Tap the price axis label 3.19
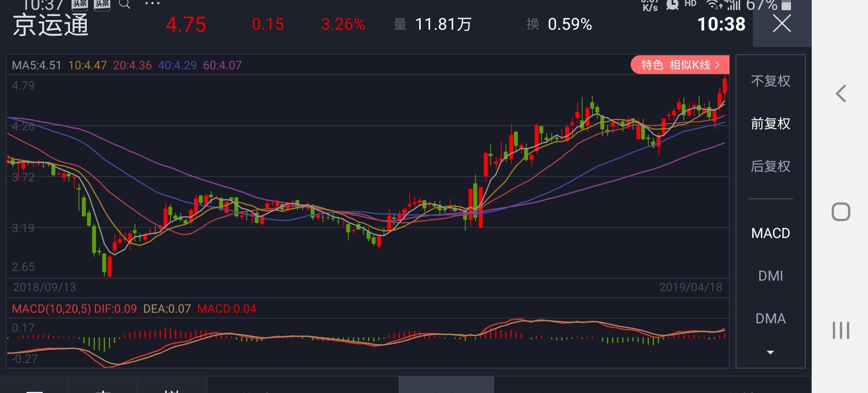Image resolution: width=868 pixels, height=393 pixels. pyautogui.click(x=23, y=228)
